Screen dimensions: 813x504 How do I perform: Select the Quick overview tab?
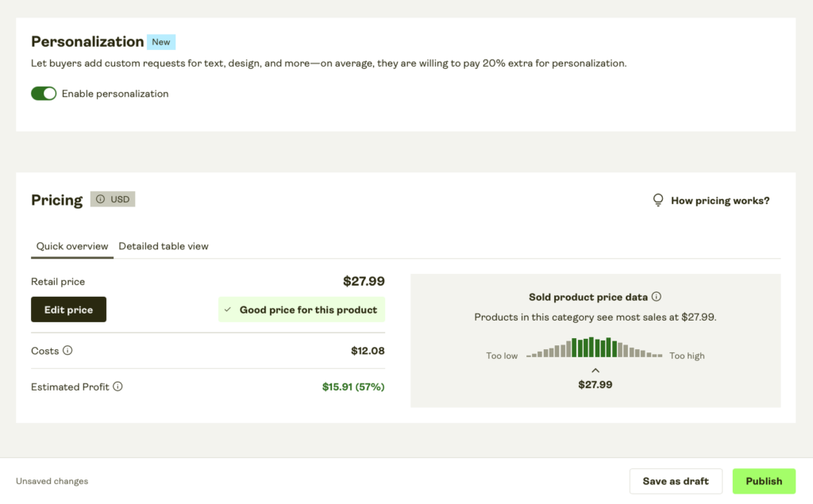point(71,246)
